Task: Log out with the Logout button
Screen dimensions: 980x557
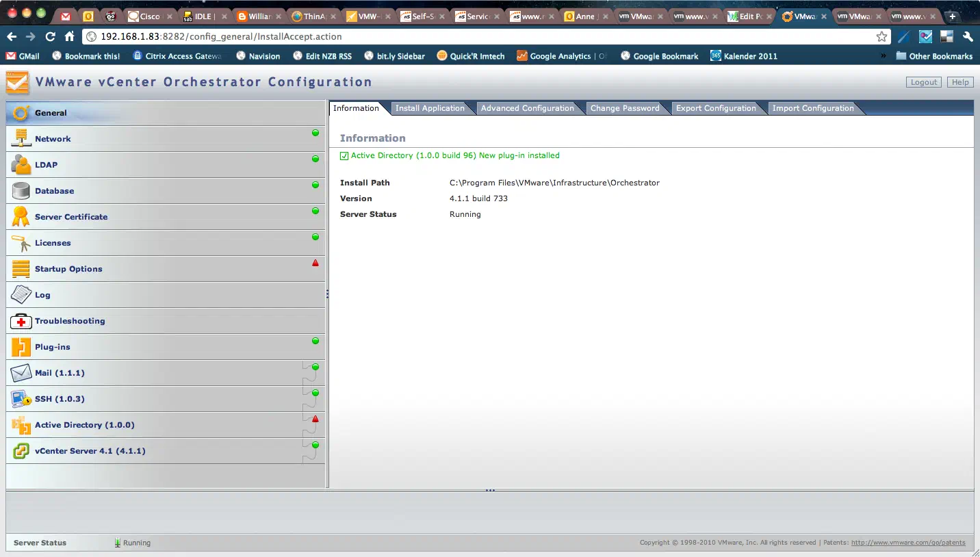Action: click(x=923, y=82)
